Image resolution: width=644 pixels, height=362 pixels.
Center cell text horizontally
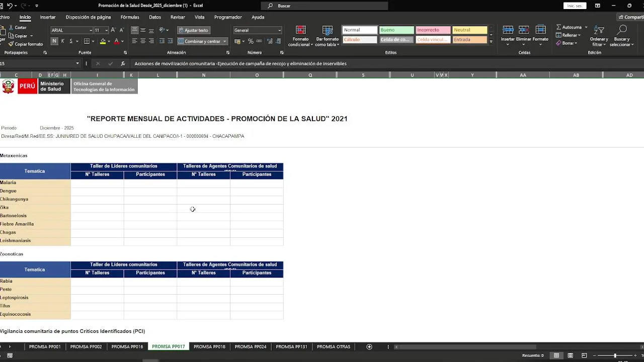pos(143,41)
